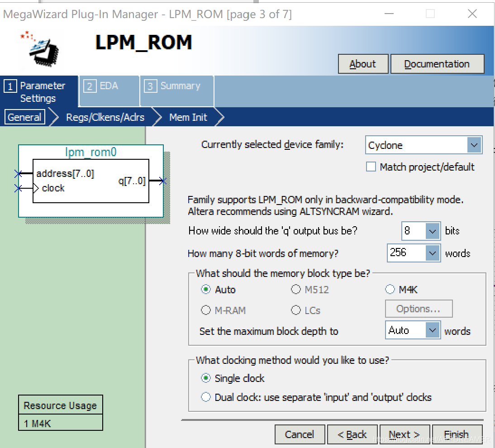Open the Documentation
495x448 pixels.
[437, 64]
